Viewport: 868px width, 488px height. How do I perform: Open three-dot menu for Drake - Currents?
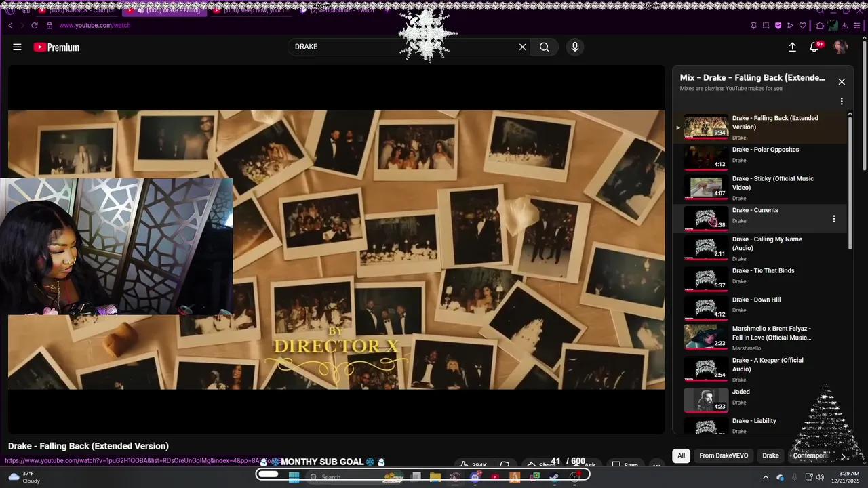click(x=833, y=219)
